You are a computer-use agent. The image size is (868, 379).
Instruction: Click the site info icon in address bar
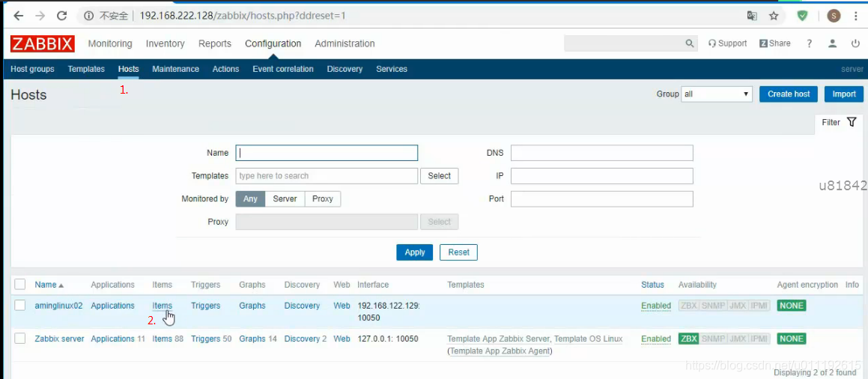click(88, 16)
